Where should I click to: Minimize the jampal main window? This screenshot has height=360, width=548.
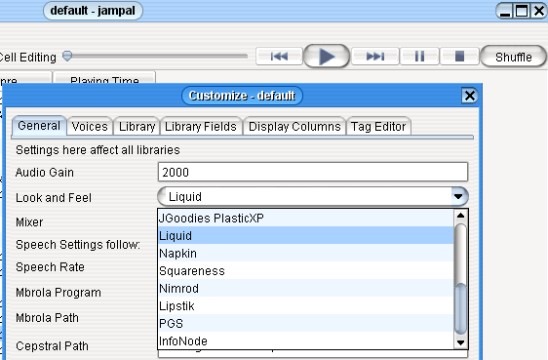pyautogui.click(x=505, y=11)
